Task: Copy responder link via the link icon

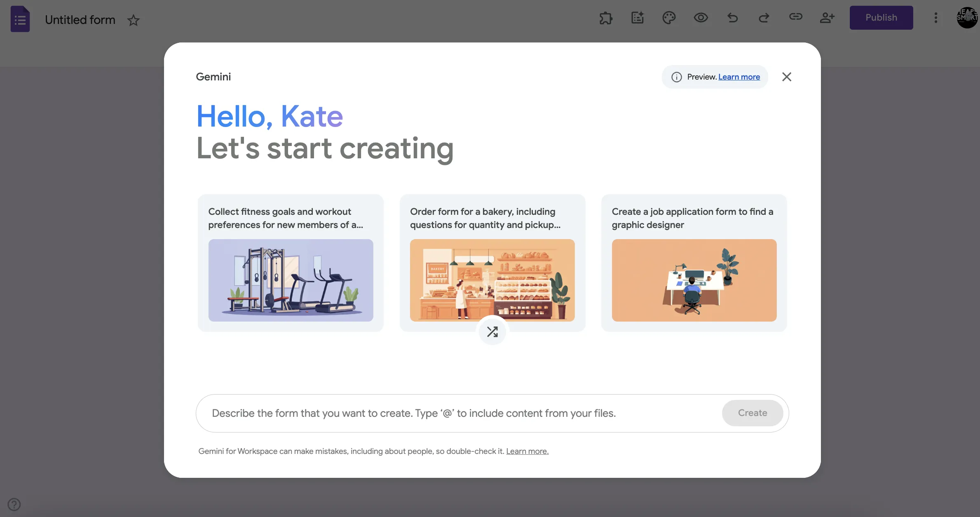Action: (796, 16)
